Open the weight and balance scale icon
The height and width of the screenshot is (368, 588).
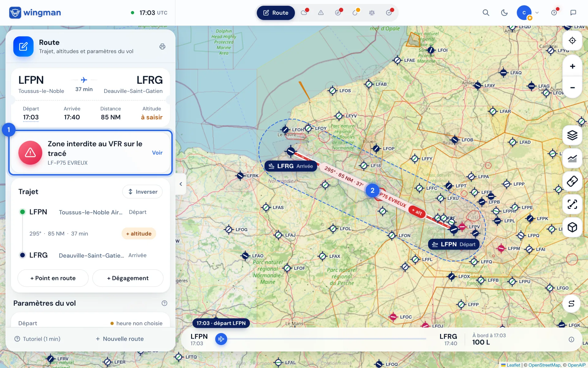click(x=372, y=13)
